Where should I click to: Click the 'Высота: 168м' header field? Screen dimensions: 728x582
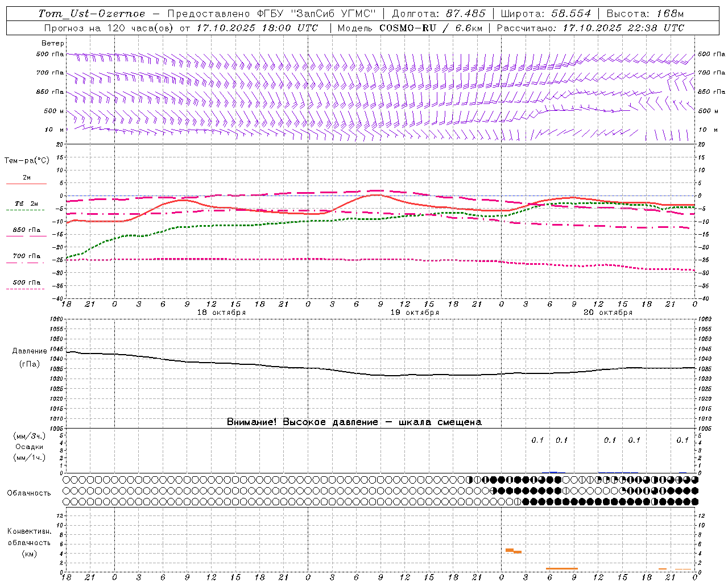click(645, 14)
